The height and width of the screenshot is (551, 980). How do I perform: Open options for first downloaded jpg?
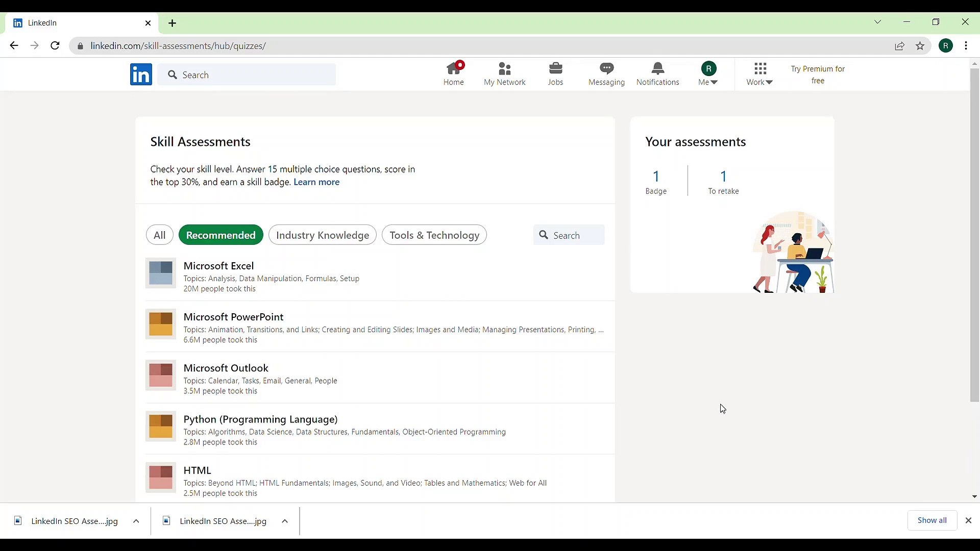coord(136,521)
